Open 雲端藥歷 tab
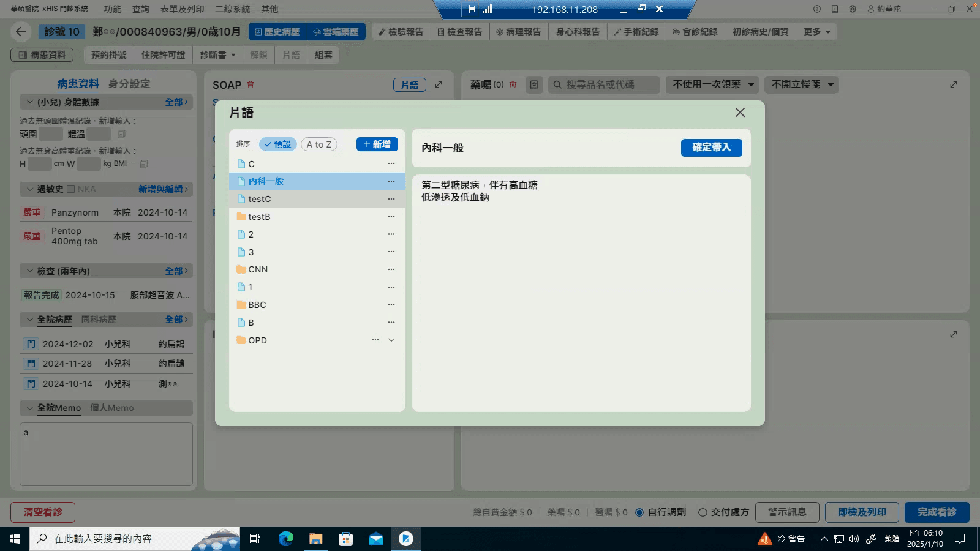 pos(336,32)
